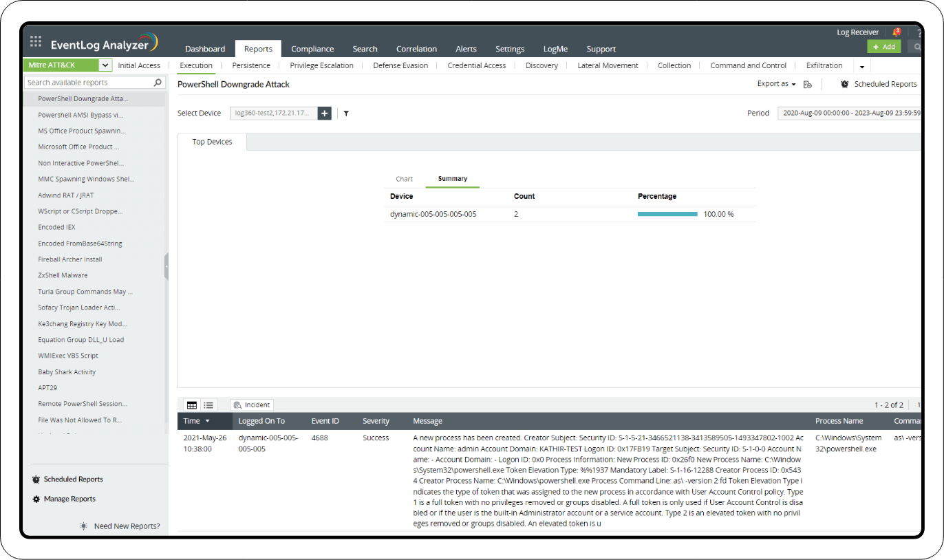The width and height of the screenshot is (944, 560).
Task: Open the Export as dropdown
Action: point(776,84)
